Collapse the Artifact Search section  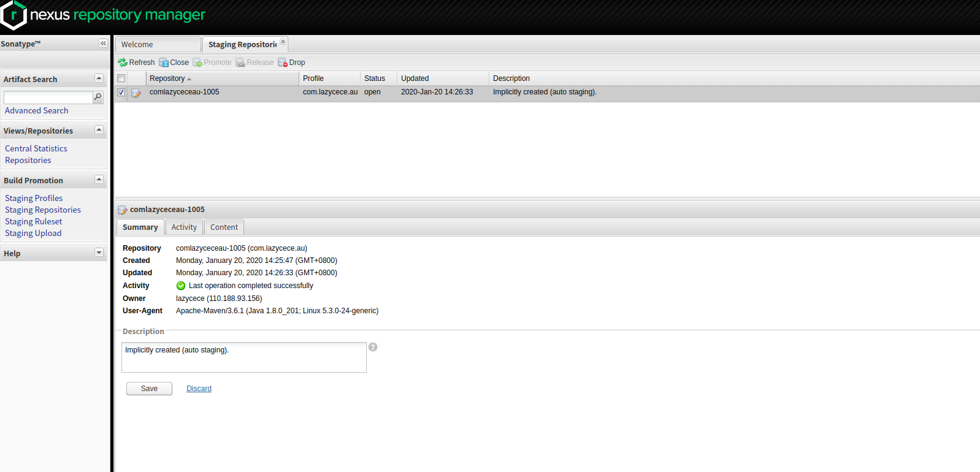pyautogui.click(x=99, y=78)
